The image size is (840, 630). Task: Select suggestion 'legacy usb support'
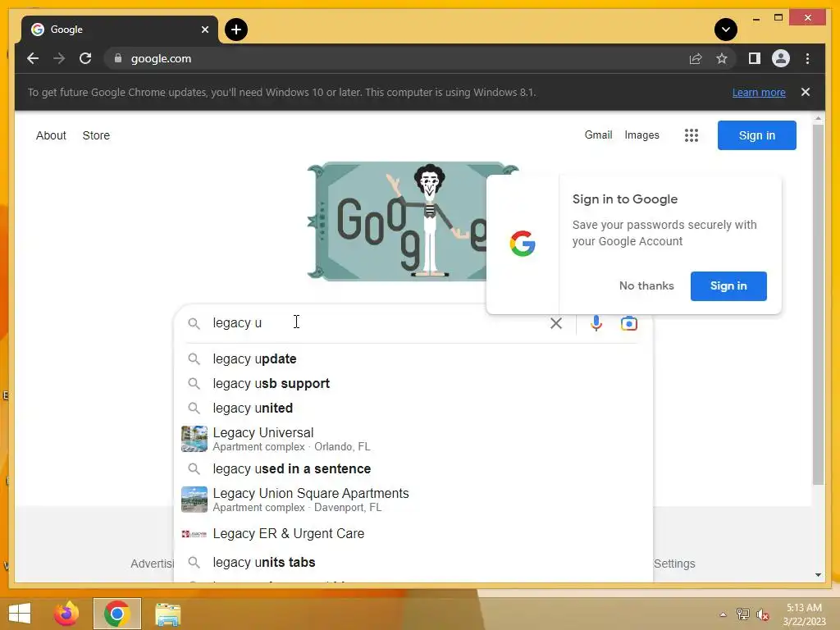(x=413, y=384)
